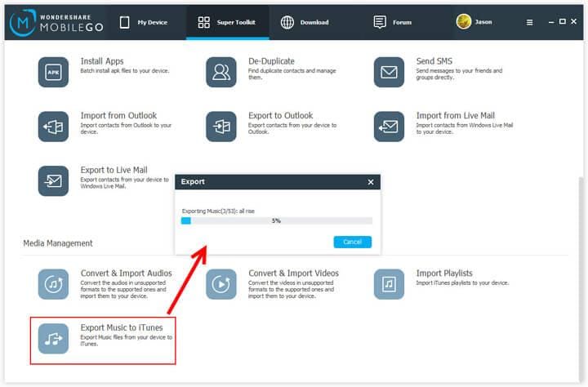
Task: Launch the Import from Live Mail icon
Action: pyautogui.click(x=389, y=127)
